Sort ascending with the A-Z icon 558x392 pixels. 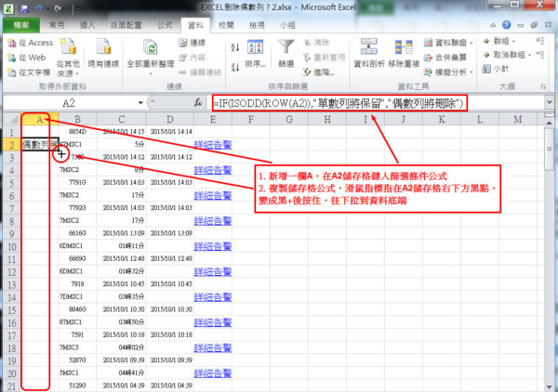tap(235, 47)
